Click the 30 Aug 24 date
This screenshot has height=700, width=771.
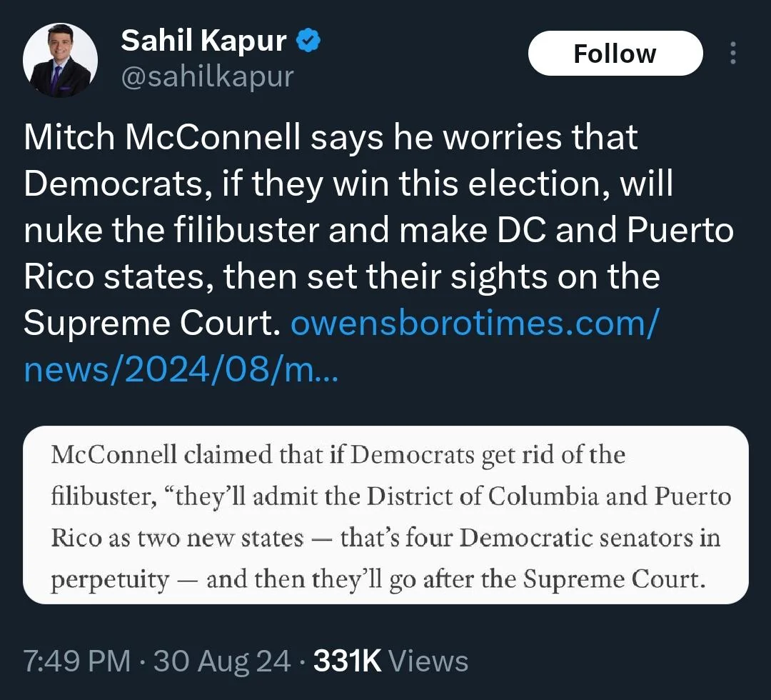coord(222,661)
